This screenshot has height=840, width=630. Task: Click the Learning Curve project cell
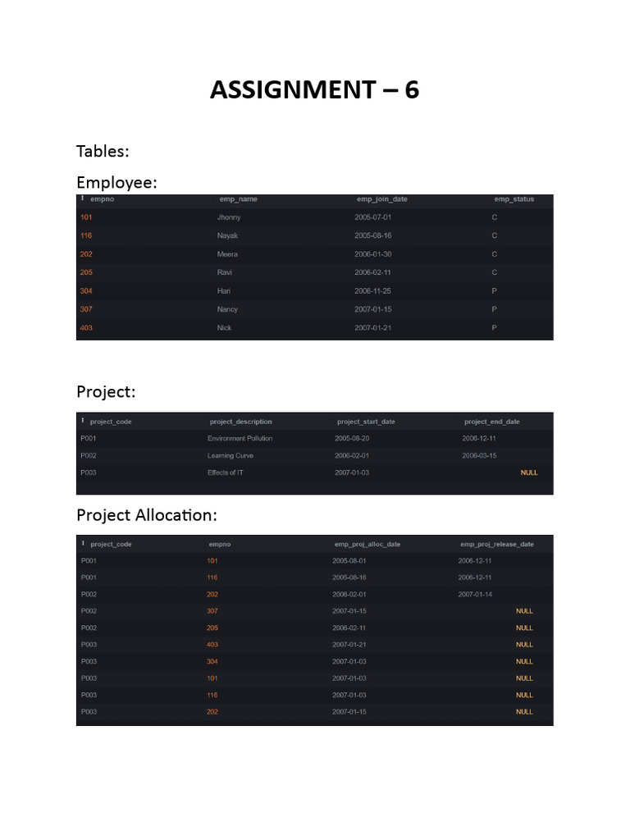(231, 455)
